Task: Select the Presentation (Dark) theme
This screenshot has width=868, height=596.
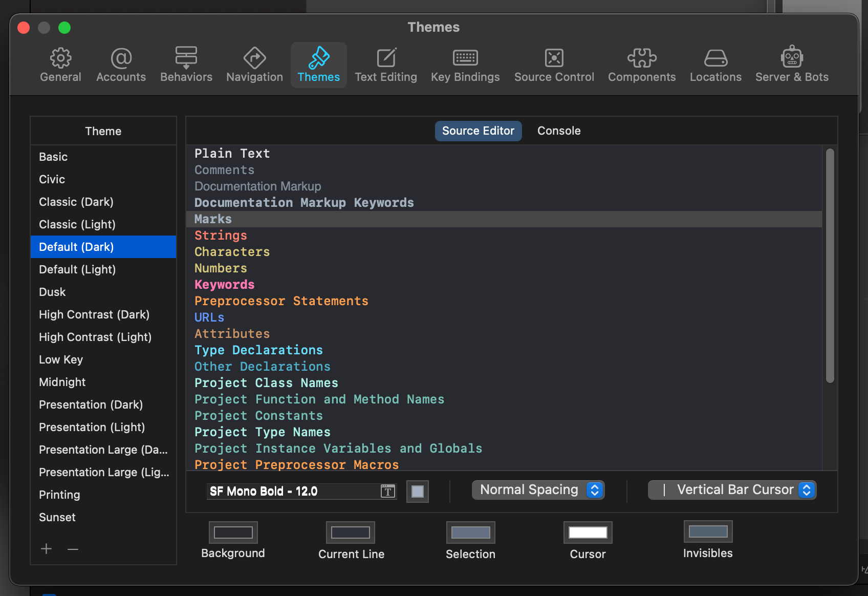Action: [x=103, y=405]
